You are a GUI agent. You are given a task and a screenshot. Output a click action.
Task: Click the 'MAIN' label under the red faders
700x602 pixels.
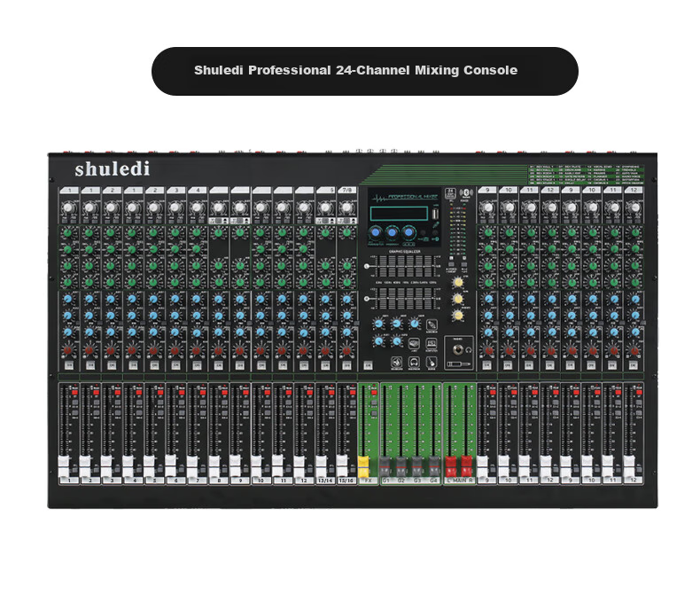[x=459, y=481]
